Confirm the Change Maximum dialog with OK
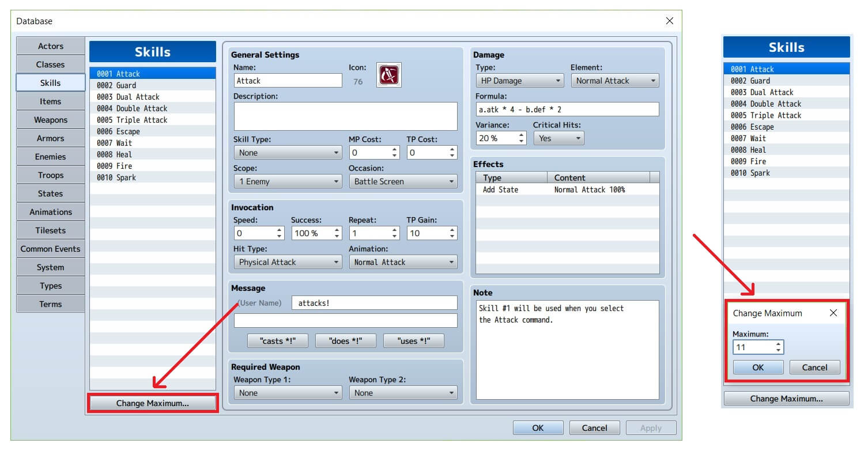The image size is (868, 451). [x=758, y=367]
